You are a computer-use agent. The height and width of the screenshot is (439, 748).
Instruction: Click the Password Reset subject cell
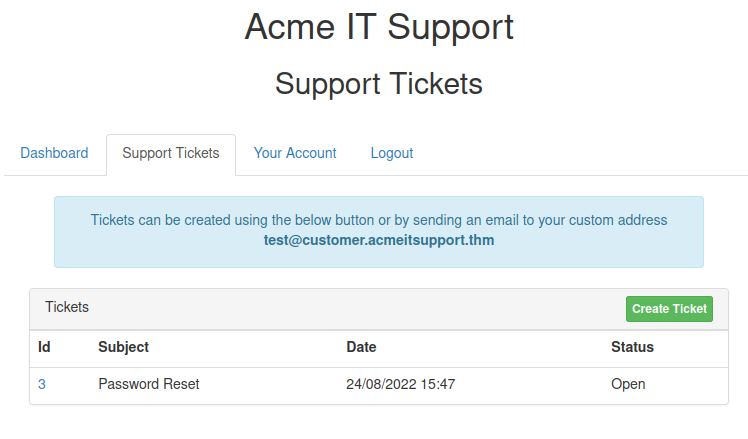149,384
